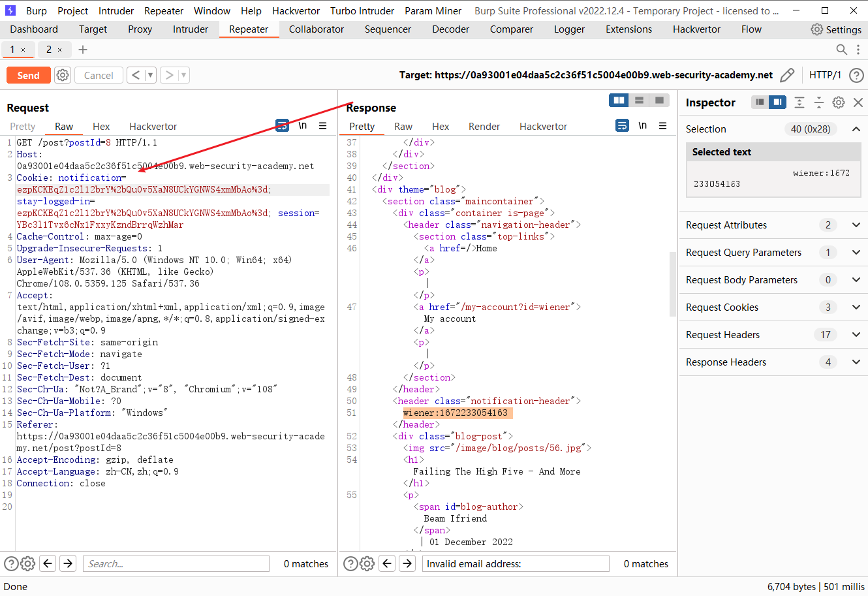Open Request panel hamburger menu
This screenshot has width=868, height=596.
322,125
